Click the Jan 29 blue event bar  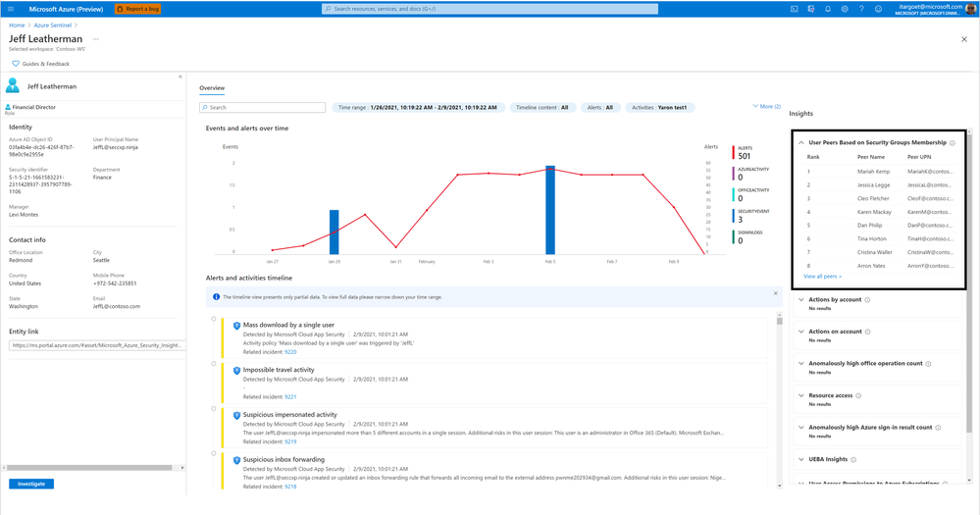coord(335,232)
